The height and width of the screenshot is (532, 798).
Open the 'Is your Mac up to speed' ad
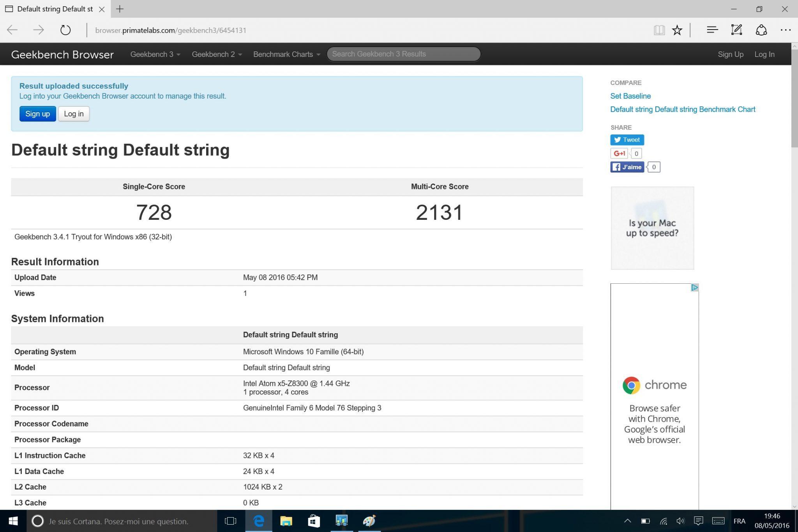pyautogui.click(x=652, y=228)
